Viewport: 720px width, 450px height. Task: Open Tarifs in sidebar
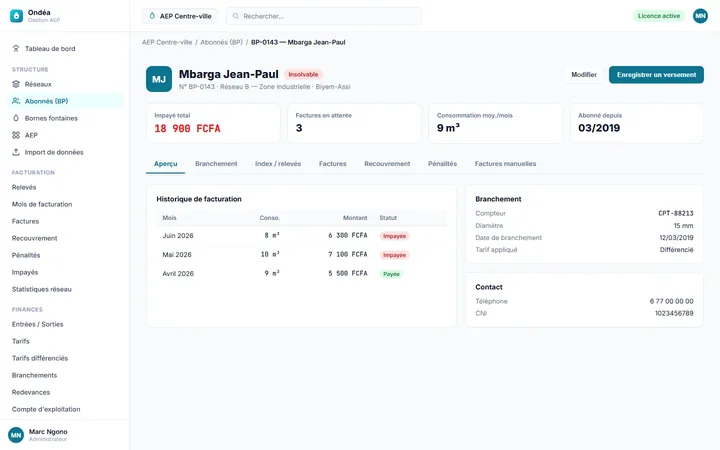21,341
